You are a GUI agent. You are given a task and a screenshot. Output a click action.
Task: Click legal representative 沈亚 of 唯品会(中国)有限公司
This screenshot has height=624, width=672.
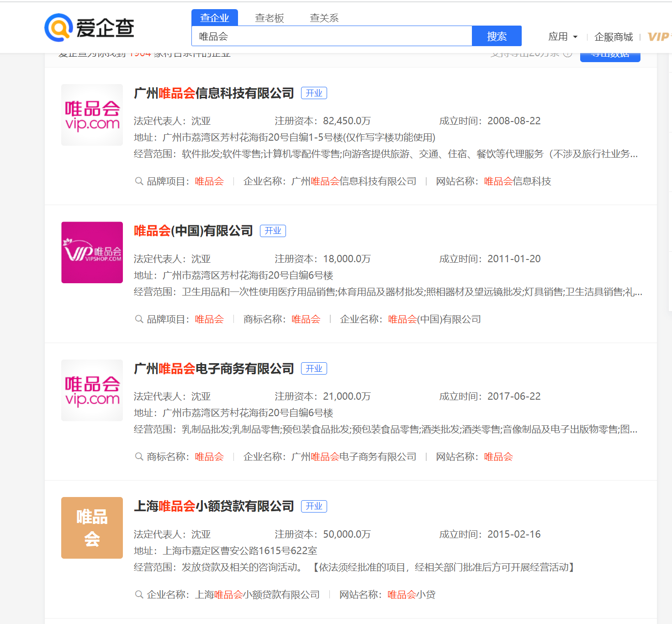tap(201, 259)
